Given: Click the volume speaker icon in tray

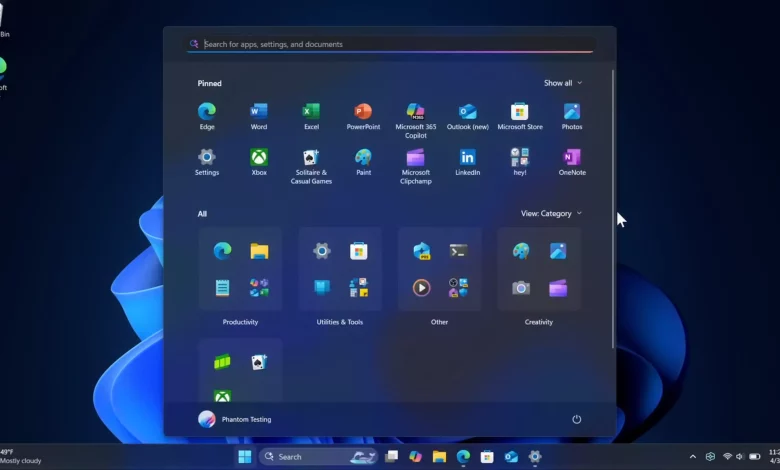Looking at the screenshot, I should (740, 456).
